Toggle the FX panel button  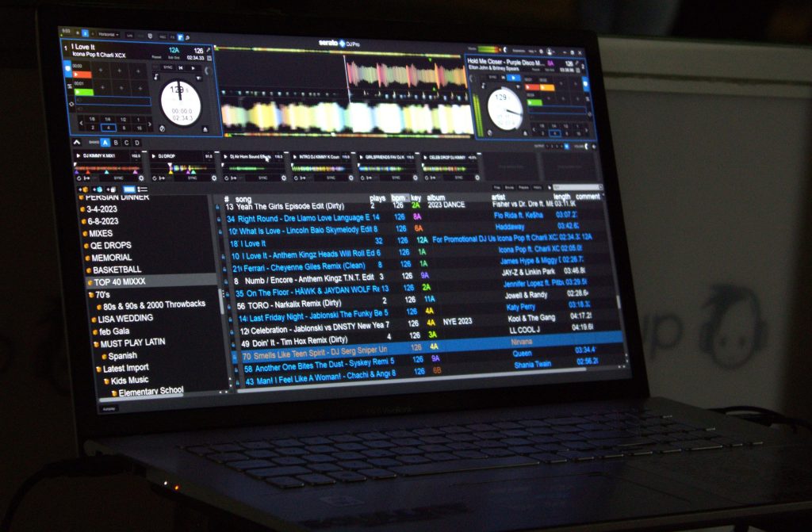coord(172,36)
